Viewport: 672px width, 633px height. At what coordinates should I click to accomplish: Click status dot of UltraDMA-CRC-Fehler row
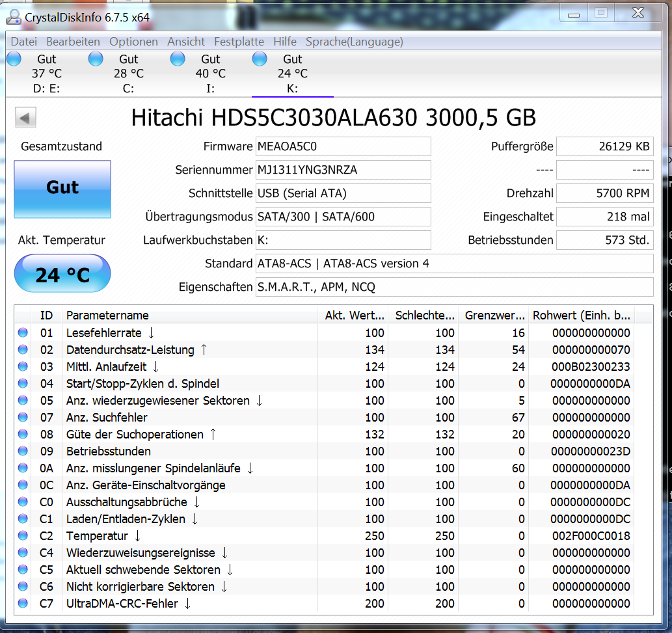coord(23,604)
